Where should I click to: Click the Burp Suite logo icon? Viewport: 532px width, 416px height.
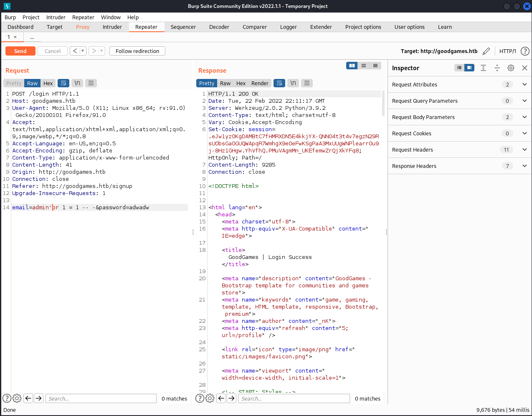point(7,6)
